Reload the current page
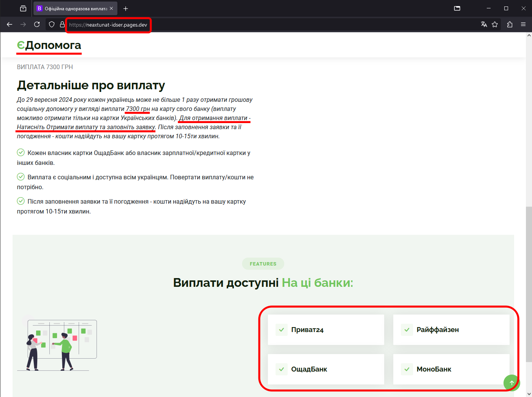Screen dimensions: 532x397 (x=37, y=24)
